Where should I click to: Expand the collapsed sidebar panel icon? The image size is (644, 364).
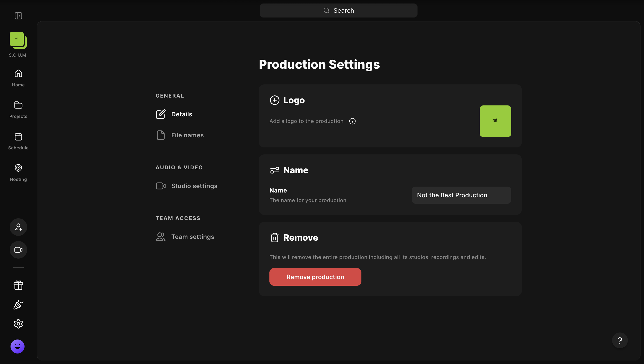click(x=18, y=16)
